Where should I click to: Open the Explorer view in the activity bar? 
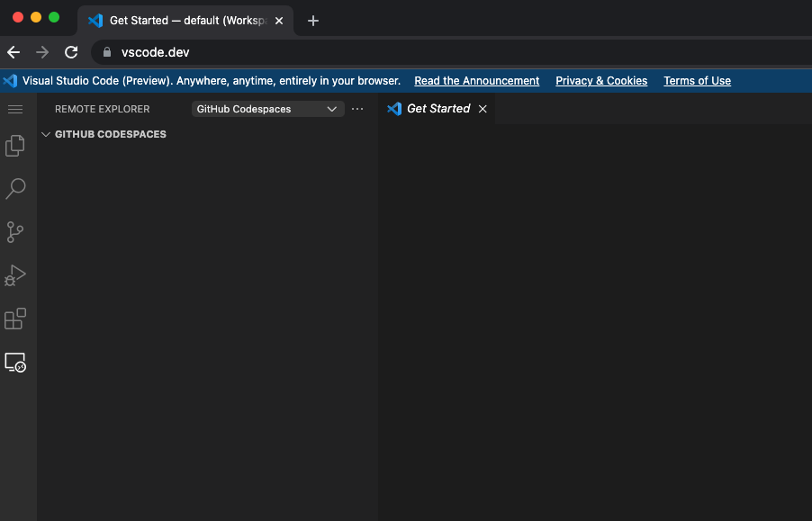point(14,145)
